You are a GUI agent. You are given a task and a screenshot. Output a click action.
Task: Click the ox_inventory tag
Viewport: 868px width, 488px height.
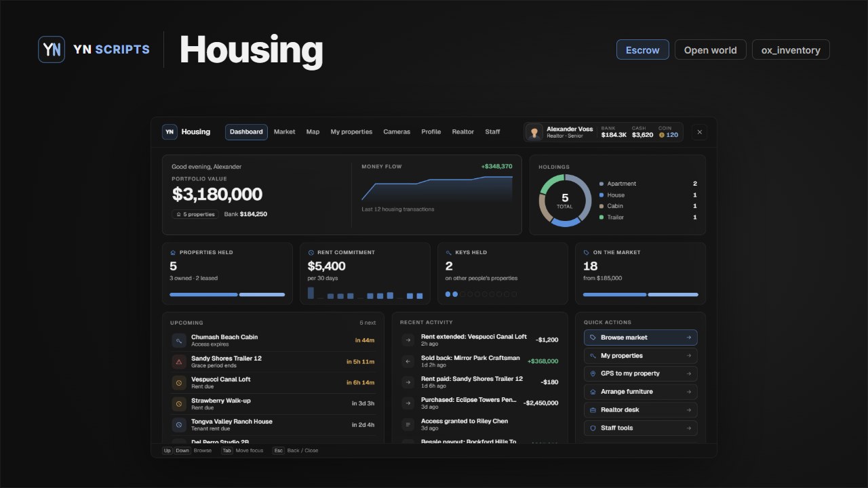click(791, 49)
